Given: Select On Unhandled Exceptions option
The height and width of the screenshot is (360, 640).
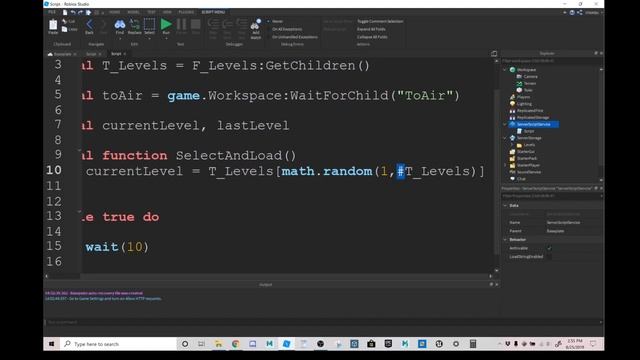Looking at the screenshot, I should (x=295, y=37).
